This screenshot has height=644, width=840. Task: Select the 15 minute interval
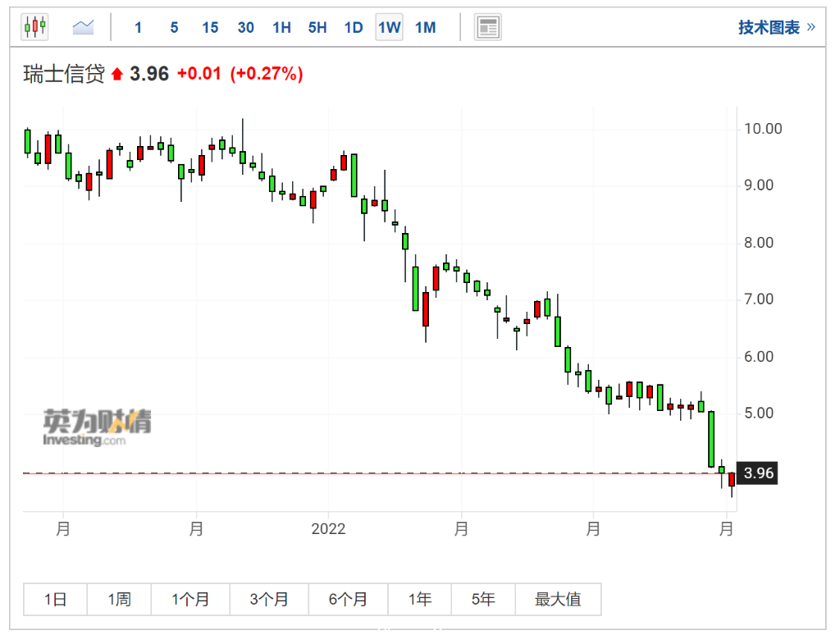[210, 27]
